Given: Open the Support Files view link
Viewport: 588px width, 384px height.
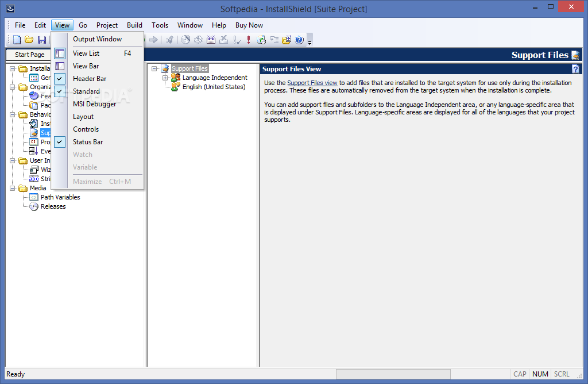Looking at the screenshot, I should click(312, 83).
